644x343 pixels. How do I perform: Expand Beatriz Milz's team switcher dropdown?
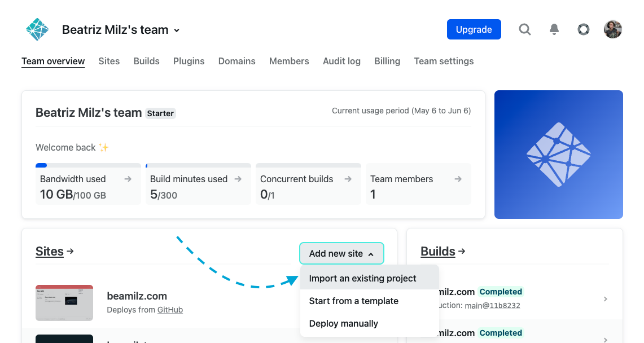coord(177,30)
